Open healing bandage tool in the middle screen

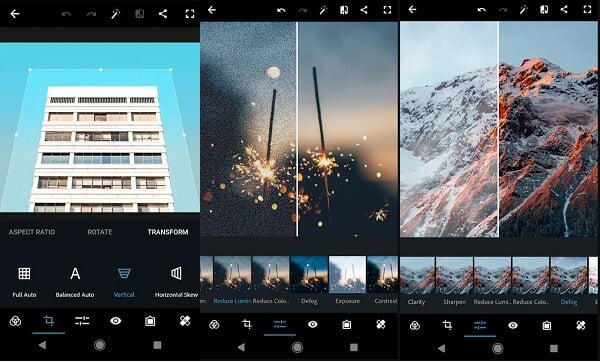tap(381, 324)
